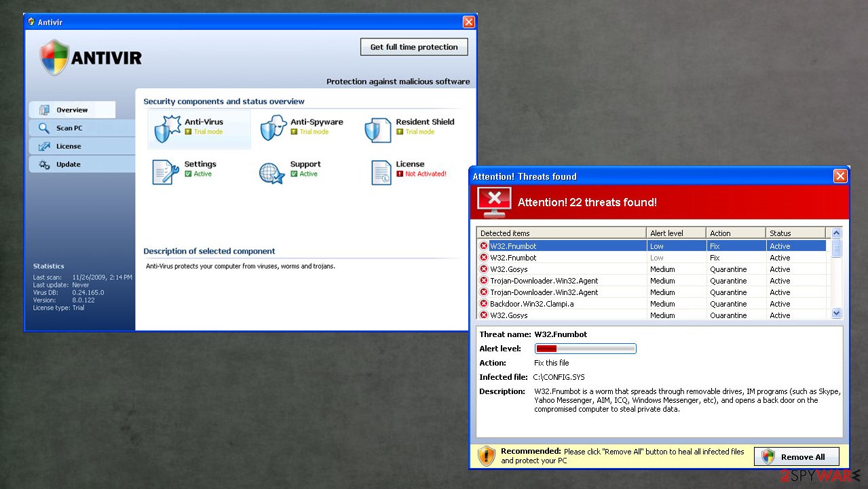Select the Anti-Spyware shield icon
Image resolution: width=868 pixels, height=489 pixels.
click(273, 129)
